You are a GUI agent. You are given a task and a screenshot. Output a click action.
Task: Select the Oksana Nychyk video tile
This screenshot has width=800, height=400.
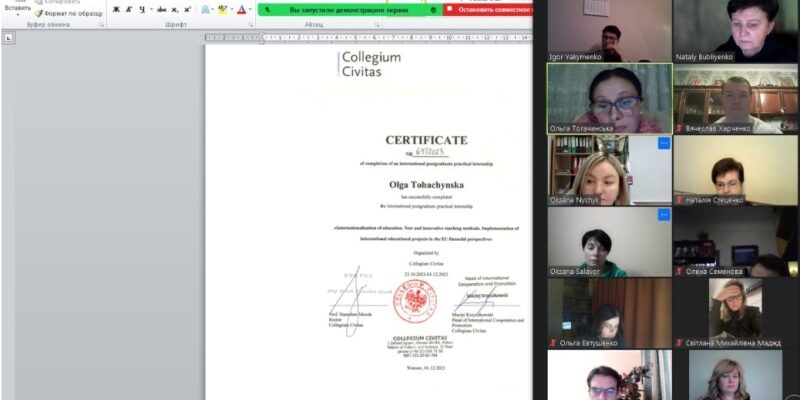click(x=610, y=170)
